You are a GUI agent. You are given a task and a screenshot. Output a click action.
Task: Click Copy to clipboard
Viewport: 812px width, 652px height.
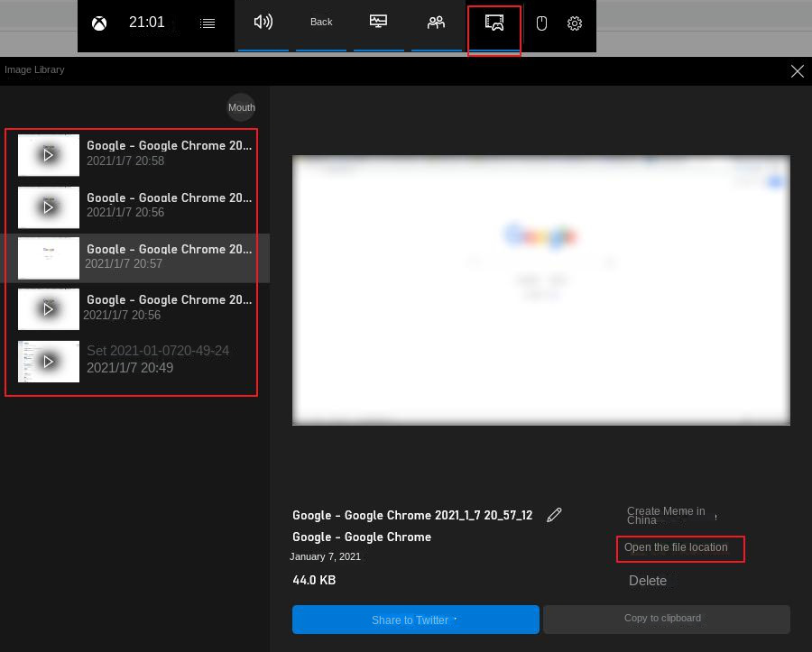(662, 618)
